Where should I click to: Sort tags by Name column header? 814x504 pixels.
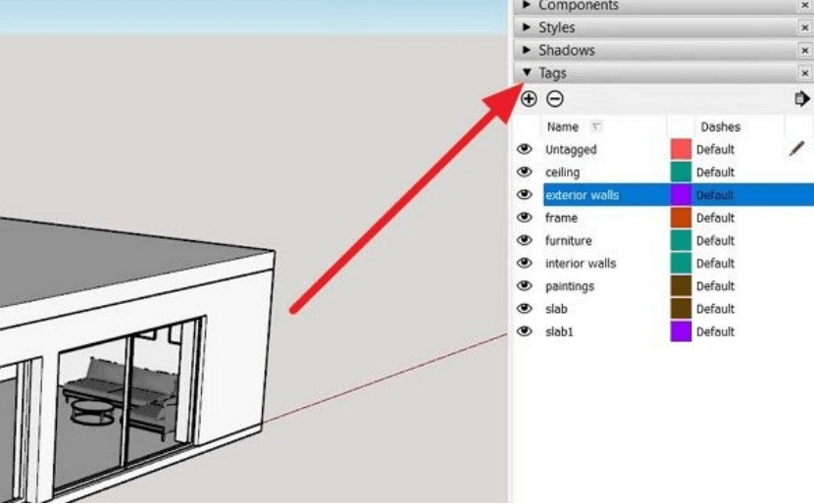563,126
